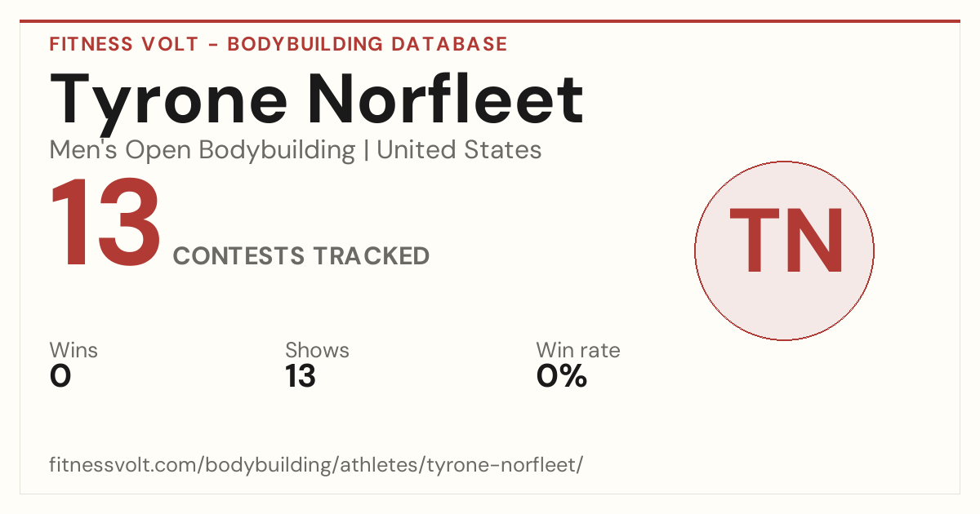Click the large red 13 number
This screenshot has width=980, height=514.
105,224
